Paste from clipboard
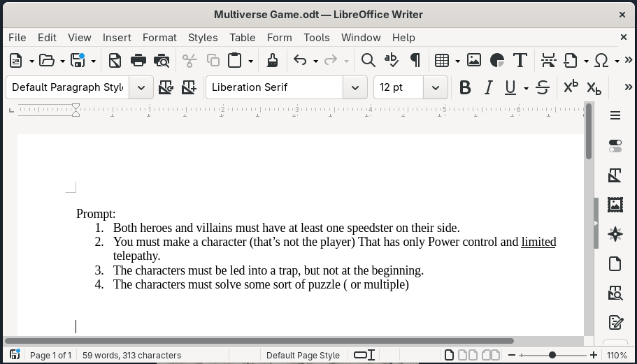This screenshot has width=637, height=364. [234, 61]
